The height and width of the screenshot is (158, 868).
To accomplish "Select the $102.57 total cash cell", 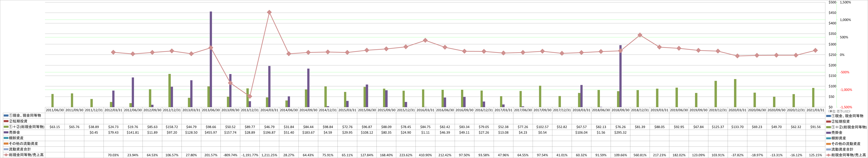I will point(542,127).
